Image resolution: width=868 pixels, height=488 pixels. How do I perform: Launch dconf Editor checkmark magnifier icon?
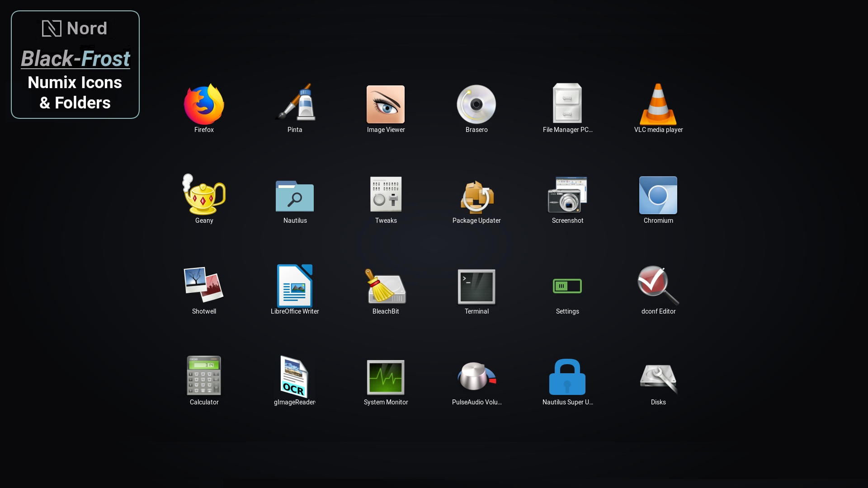click(x=658, y=286)
